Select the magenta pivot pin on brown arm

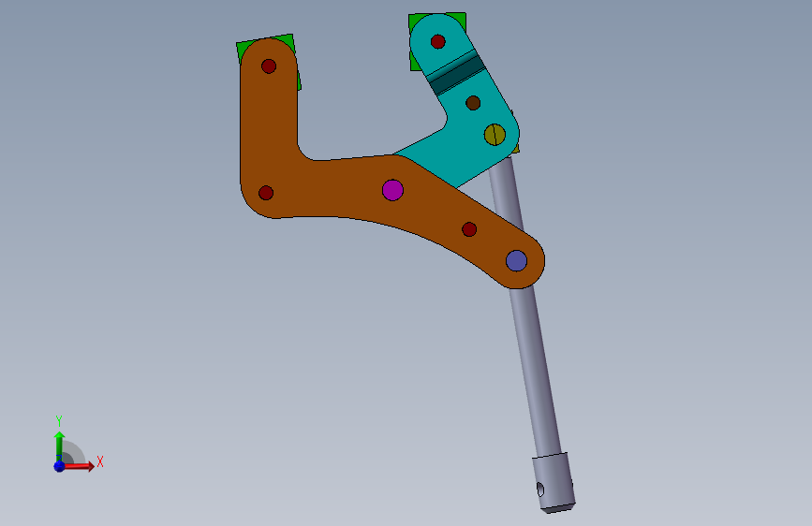(392, 190)
